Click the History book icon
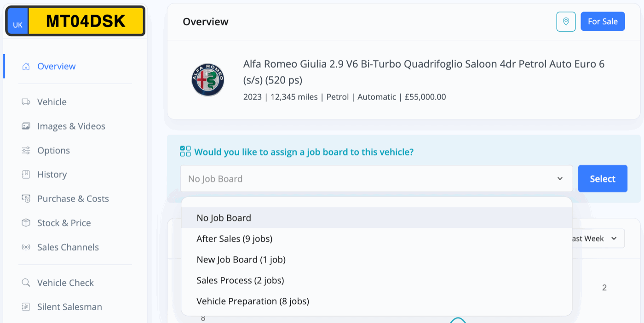Image resolution: width=644 pixels, height=323 pixels. point(26,174)
